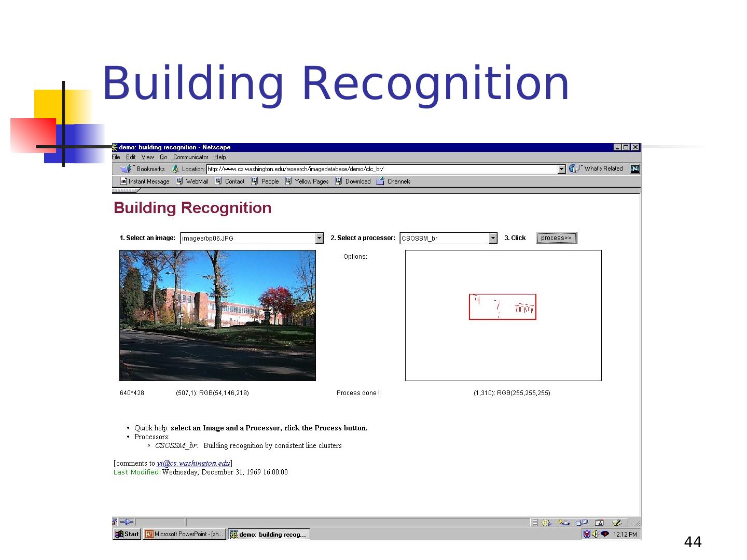Open the Yellow Pages toolbar shortcut
The image size is (747, 560).
click(307, 181)
